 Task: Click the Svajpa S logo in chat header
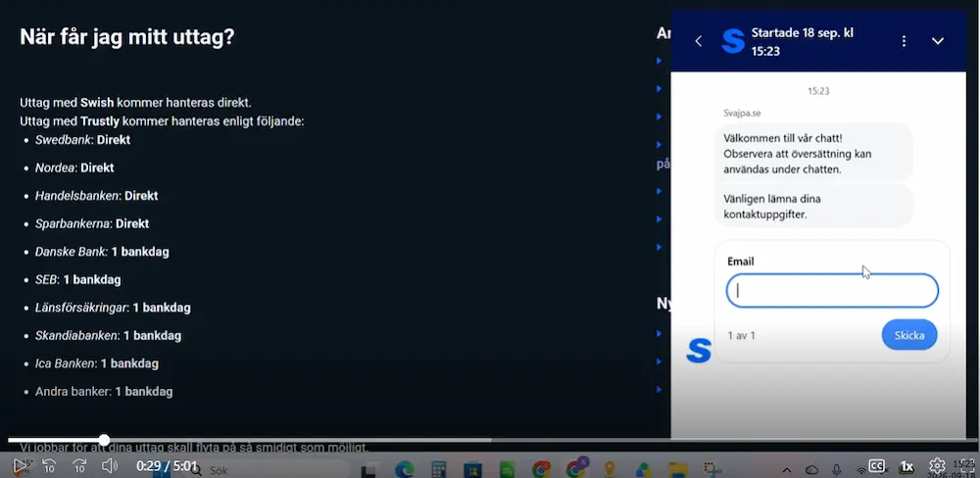click(x=732, y=41)
